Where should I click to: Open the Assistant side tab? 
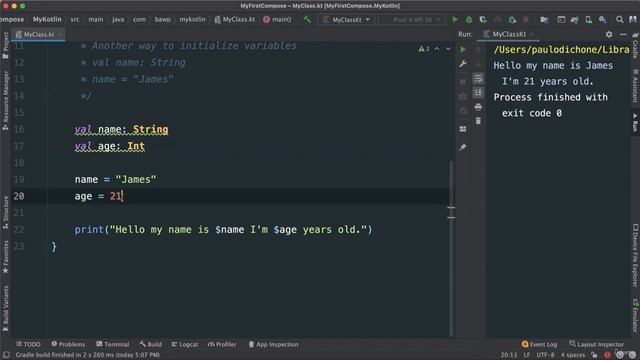[635, 86]
